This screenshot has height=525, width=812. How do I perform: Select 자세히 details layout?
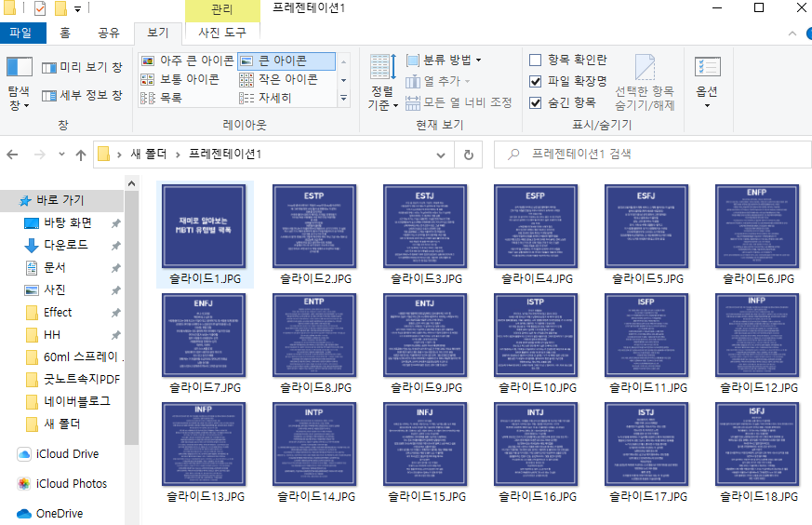pos(265,98)
